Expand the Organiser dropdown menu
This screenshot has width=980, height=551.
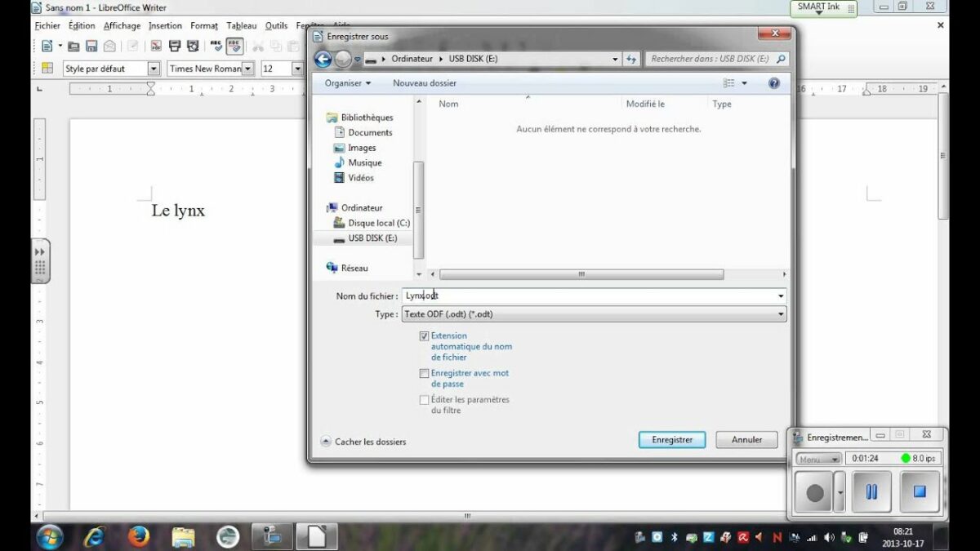(347, 83)
